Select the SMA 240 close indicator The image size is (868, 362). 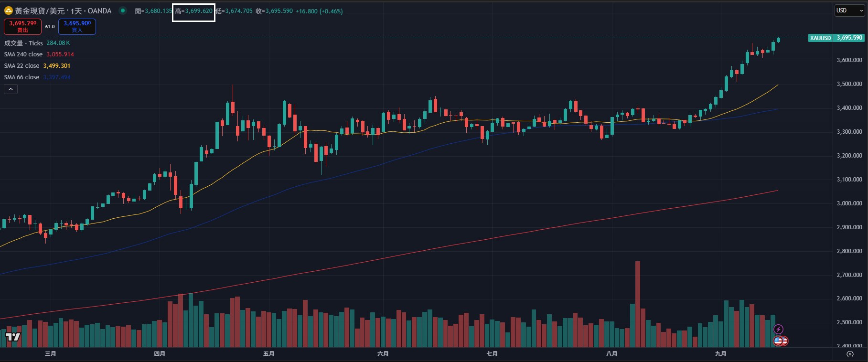click(23, 54)
